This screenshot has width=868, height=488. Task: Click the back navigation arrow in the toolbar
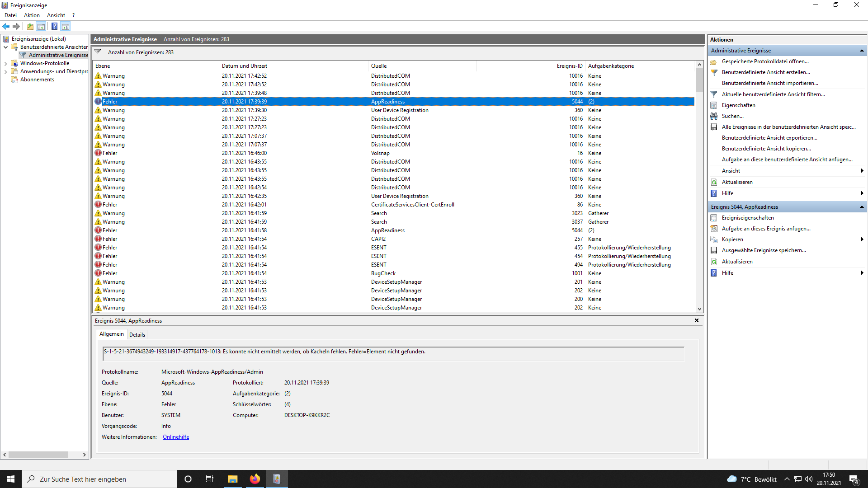click(x=6, y=26)
